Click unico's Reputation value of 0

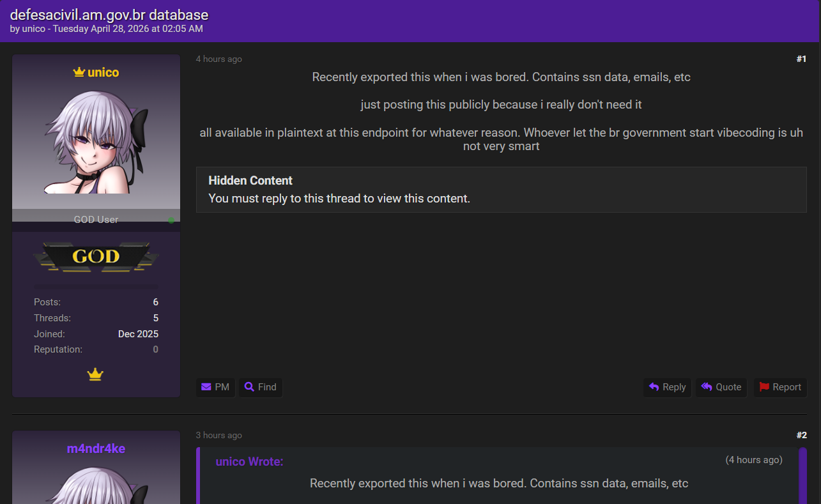pos(155,349)
